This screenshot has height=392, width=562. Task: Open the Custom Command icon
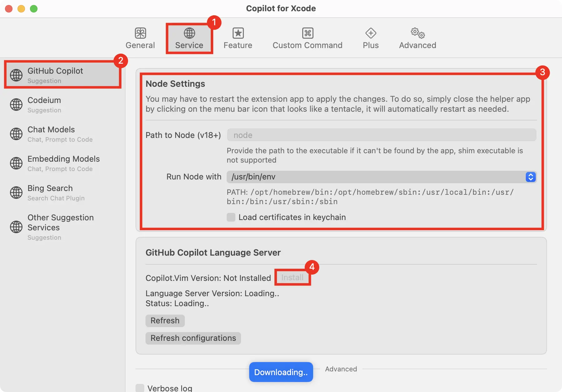point(308,33)
